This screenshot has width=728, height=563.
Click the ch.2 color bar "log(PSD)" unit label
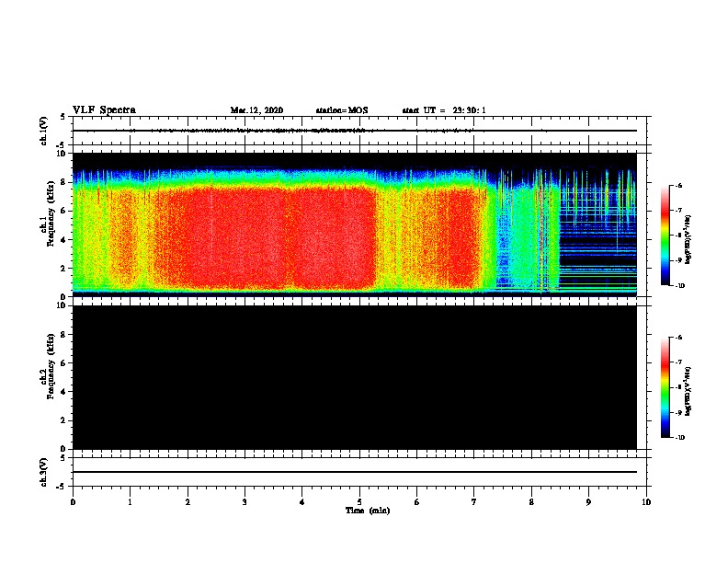[688, 392]
